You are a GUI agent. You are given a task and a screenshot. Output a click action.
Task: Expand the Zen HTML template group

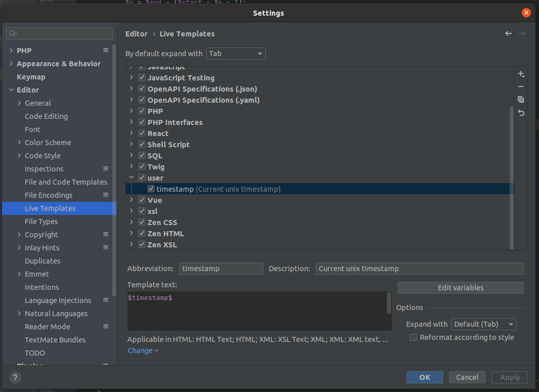click(132, 233)
